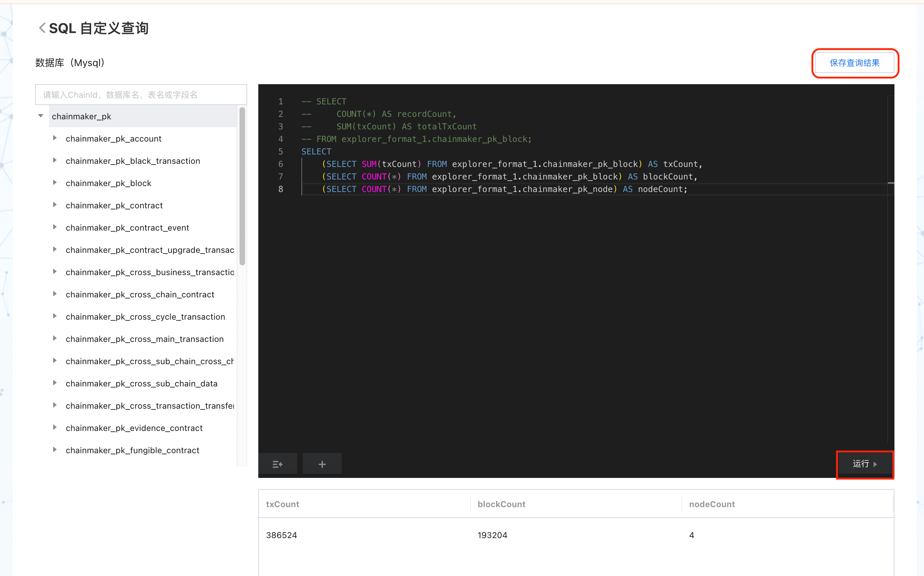Viewport: 924px width, 576px height.
Task: Expand chainmaker_pk_fungible_contract arrow
Action: (55, 450)
